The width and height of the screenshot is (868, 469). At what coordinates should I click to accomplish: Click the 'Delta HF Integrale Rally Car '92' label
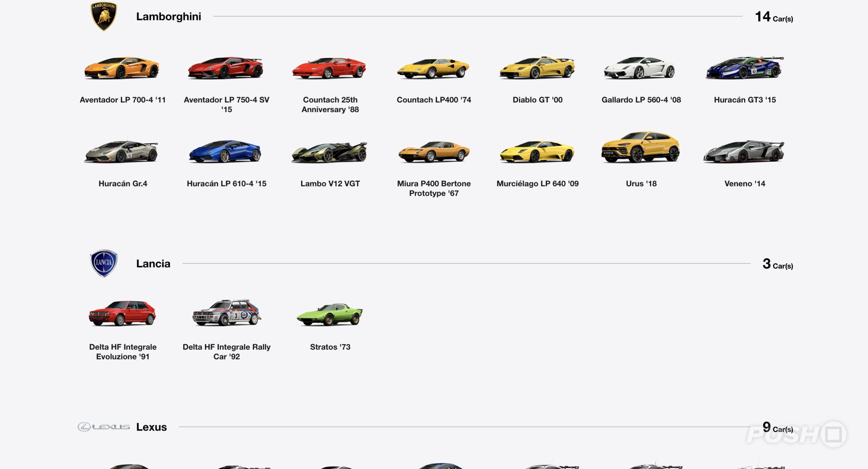[x=226, y=351]
